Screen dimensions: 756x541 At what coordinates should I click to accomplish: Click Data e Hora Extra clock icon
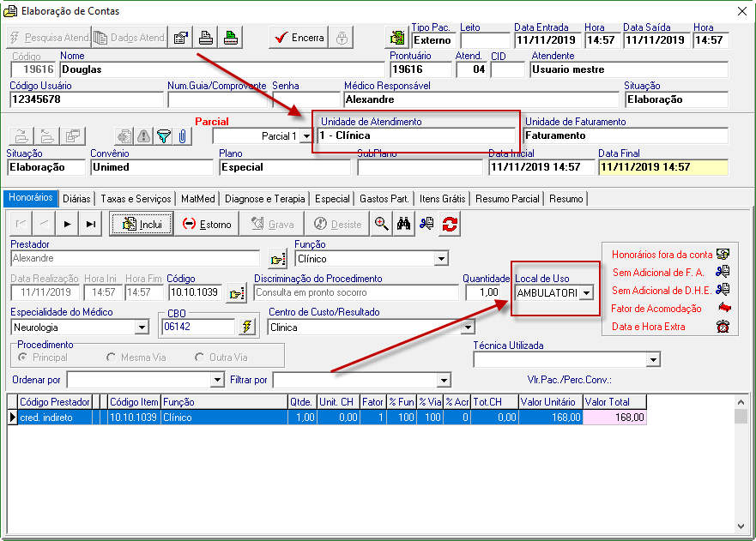(723, 327)
